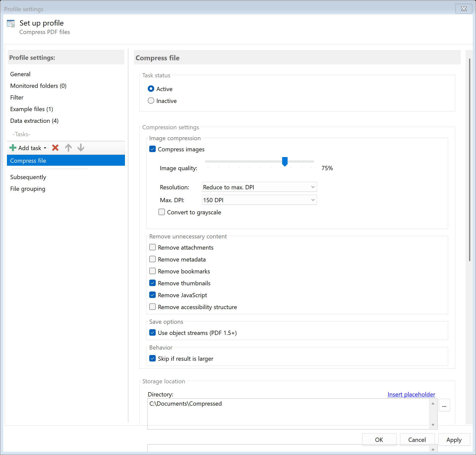Uncheck Remove JavaScript option
The image size is (476, 455).
[152, 295]
